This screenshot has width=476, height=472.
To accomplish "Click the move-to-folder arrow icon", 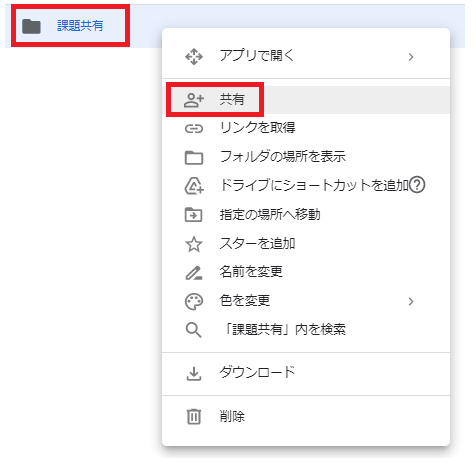I will click(x=194, y=215).
